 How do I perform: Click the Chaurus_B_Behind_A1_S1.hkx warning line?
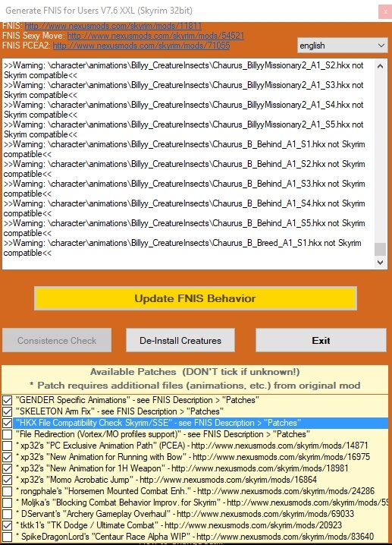coord(184,149)
